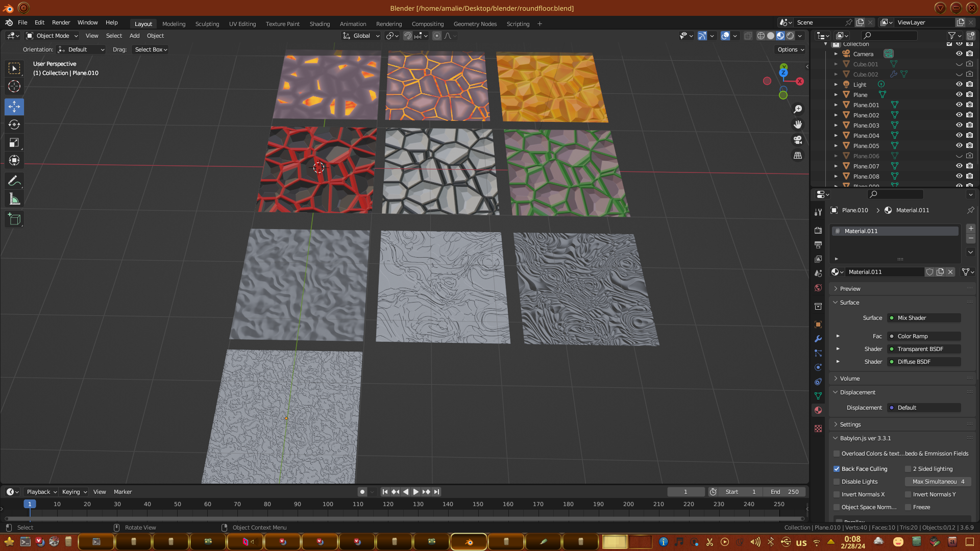The width and height of the screenshot is (980, 551).
Task: Click Options button in viewport header
Action: click(790, 49)
